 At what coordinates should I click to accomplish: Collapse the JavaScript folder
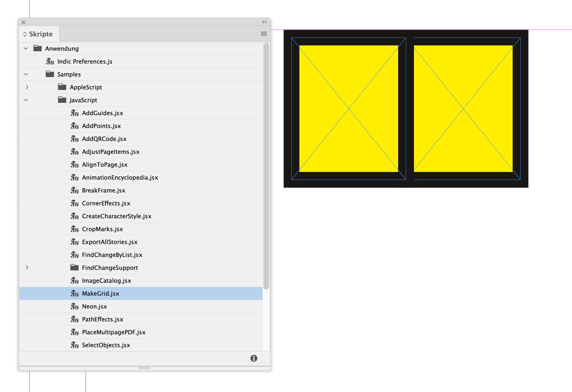point(26,100)
